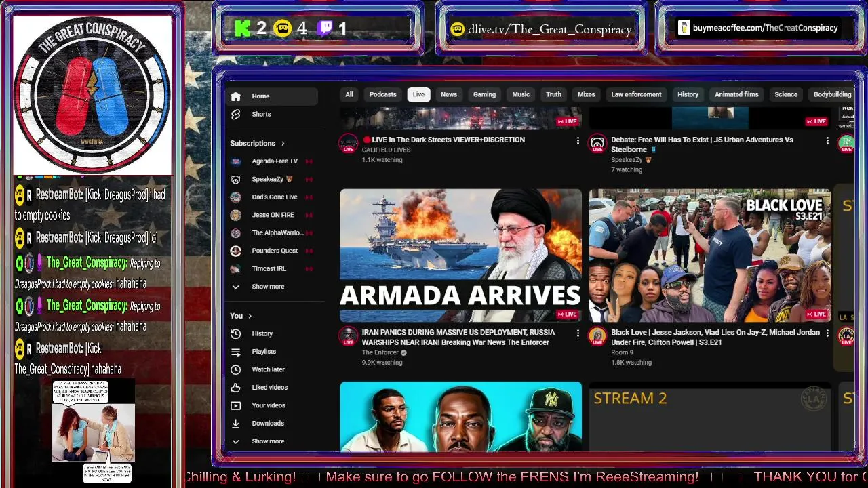Click the Twitch logo in viewer counter
The width and height of the screenshot is (868, 488).
pos(325,28)
